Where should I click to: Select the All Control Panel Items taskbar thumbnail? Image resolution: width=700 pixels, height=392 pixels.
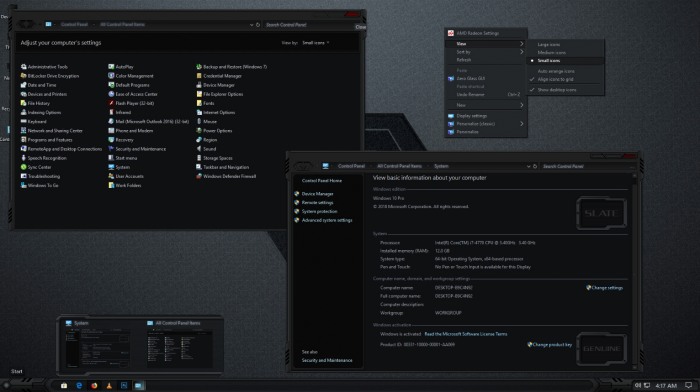[180, 344]
